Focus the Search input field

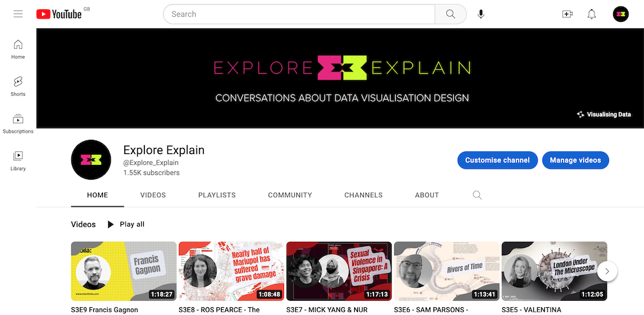coord(299,14)
